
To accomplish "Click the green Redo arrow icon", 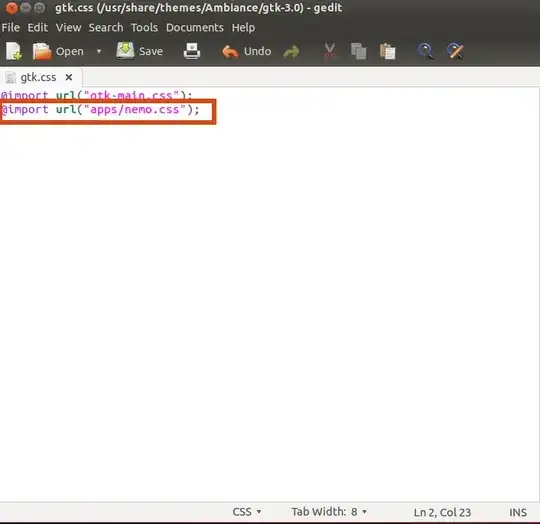I will [x=291, y=52].
